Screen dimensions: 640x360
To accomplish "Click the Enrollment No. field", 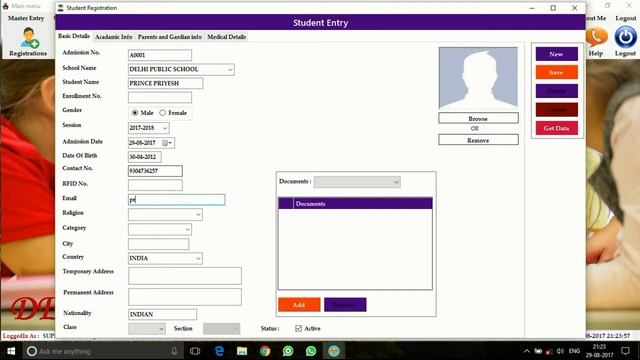I will [160, 97].
